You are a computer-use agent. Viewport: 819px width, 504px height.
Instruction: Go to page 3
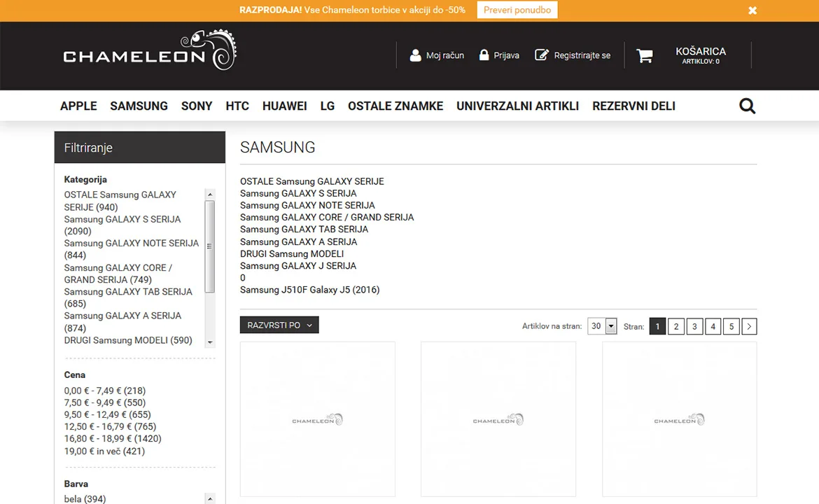tap(694, 326)
